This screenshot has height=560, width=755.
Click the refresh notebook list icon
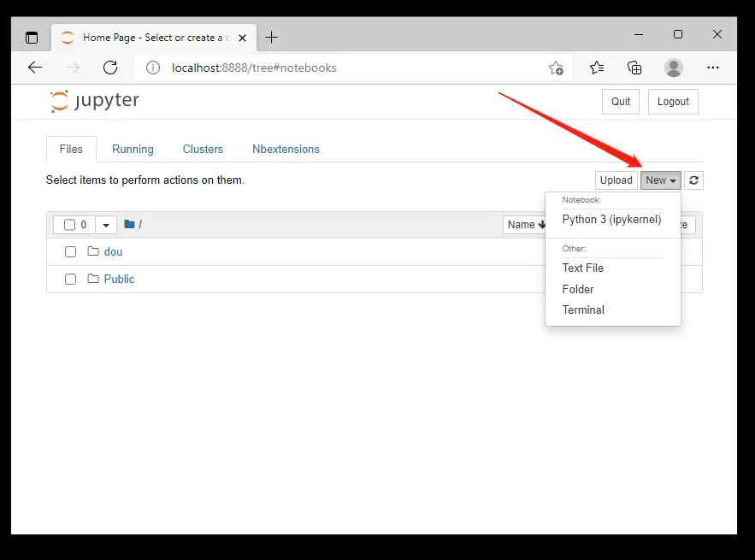click(693, 180)
